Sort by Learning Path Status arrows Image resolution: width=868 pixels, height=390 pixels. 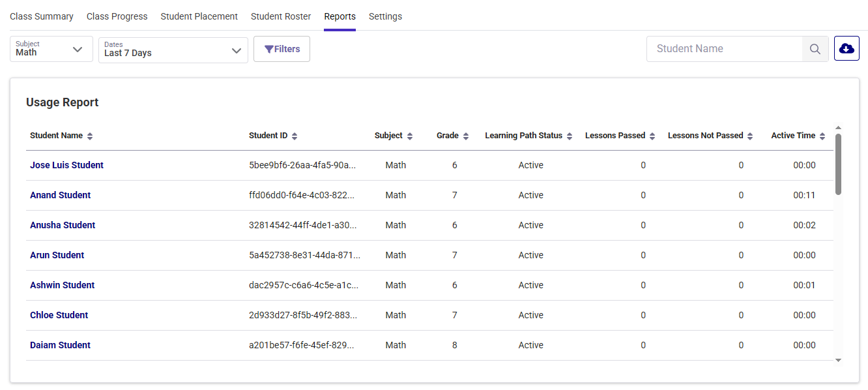pyautogui.click(x=570, y=136)
